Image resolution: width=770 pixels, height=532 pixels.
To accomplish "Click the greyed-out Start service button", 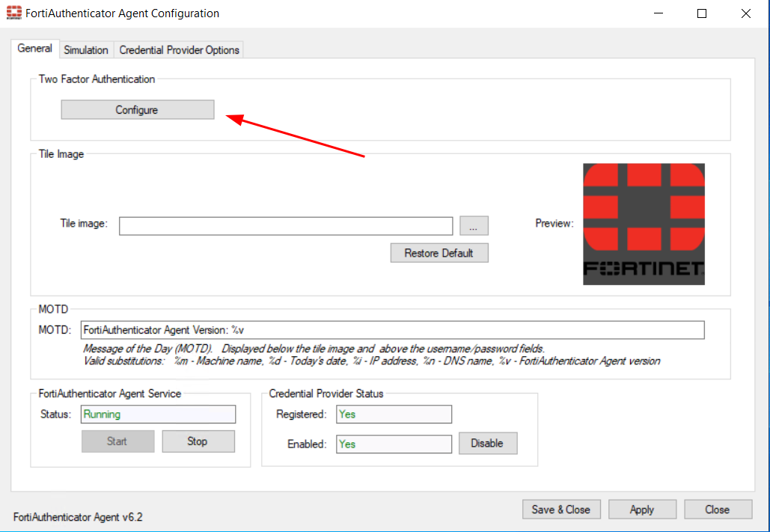I will [x=117, y=441].
